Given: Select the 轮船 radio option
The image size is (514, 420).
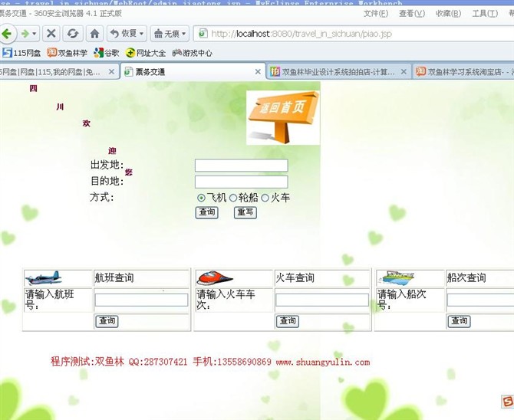Looking at the screenshot, I should (232, 198).
